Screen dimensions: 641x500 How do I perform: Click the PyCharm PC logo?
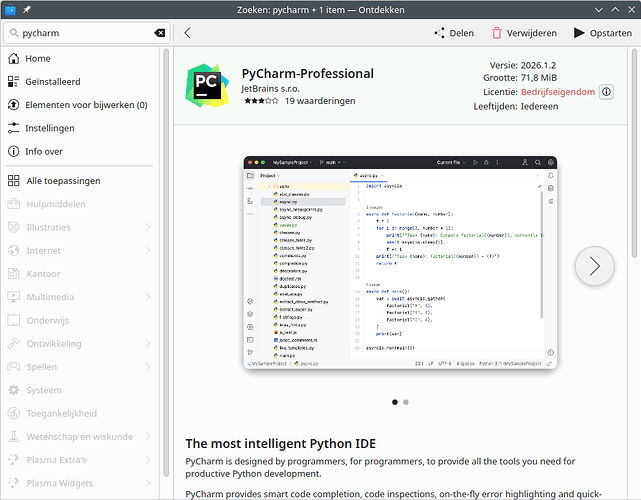click(x=207, y=85)
